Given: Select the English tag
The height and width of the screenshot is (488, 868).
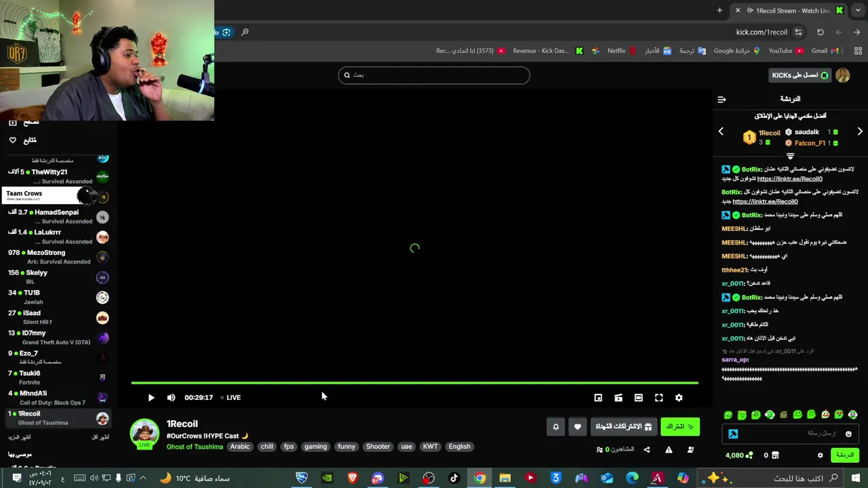Looking at the screenshot, I should coord(459,447).
